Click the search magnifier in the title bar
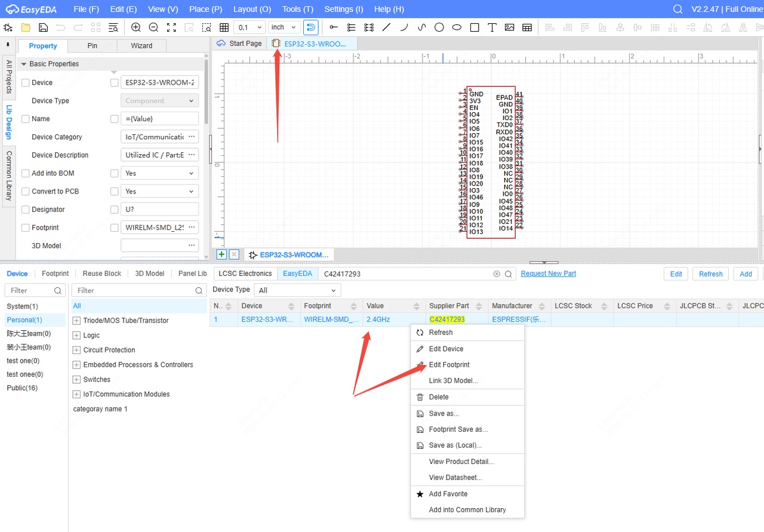 tap(677, 9)
